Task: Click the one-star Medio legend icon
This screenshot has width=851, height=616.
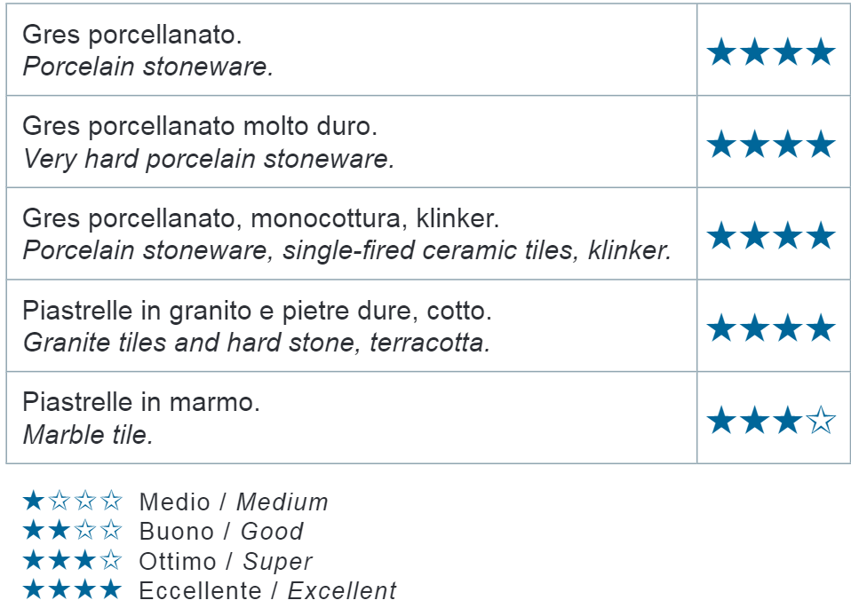Action: tap(72, 501)
